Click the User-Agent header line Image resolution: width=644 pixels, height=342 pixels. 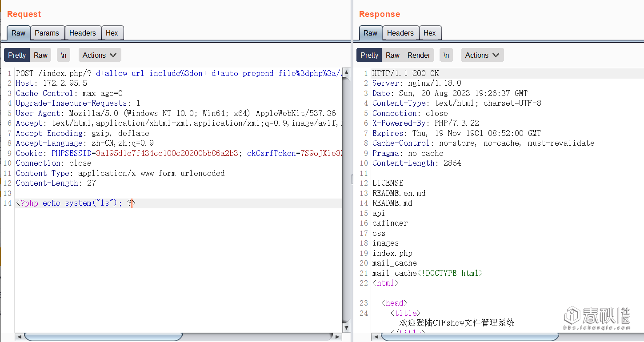point(176,113)
